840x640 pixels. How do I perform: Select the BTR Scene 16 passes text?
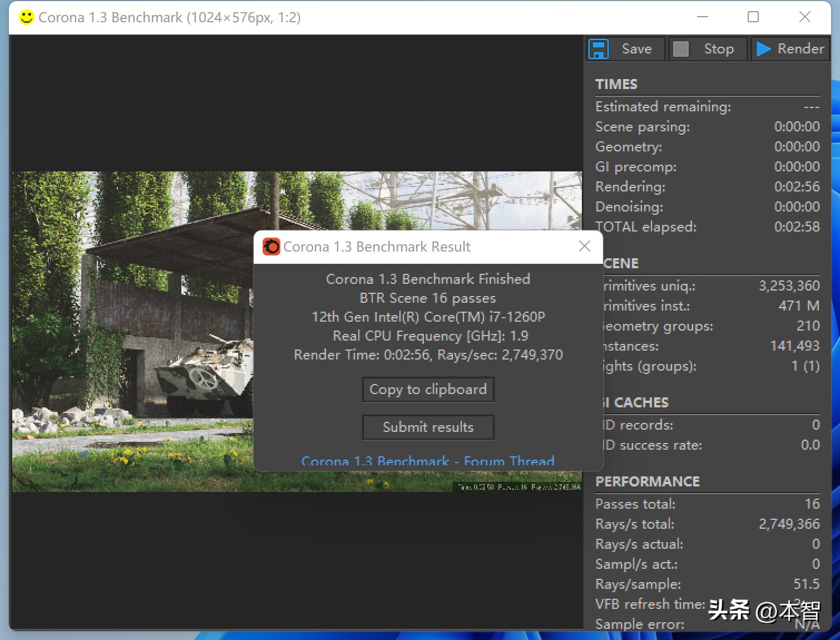[x=428, y=298]
